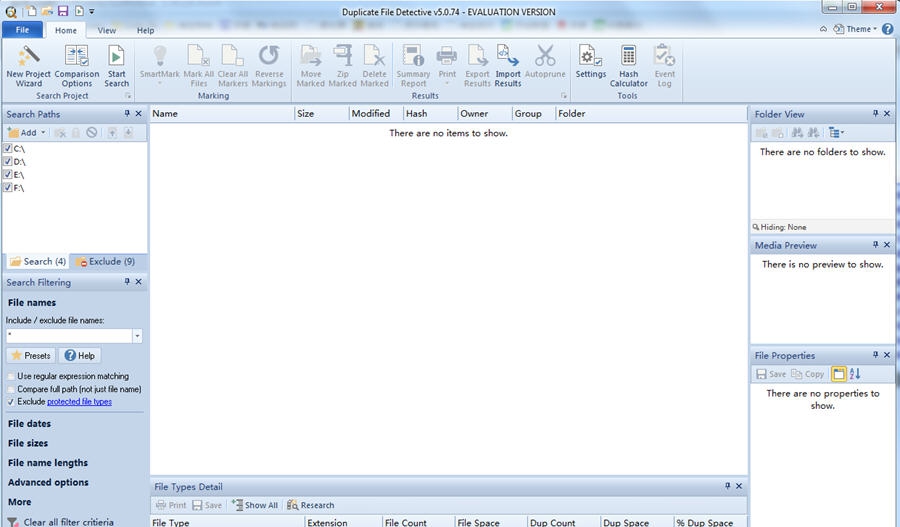
Task: Open the File menu
Action: [22, 30]
